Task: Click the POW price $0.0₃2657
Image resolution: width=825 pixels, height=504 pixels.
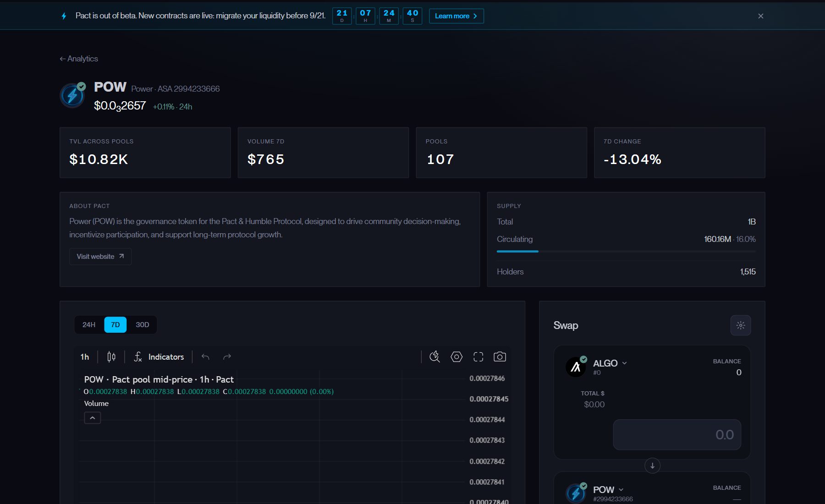Action: coord(120,106)
